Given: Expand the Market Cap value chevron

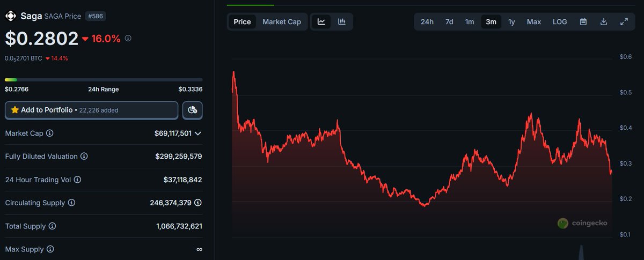Looking at the screenshot, I should coord(198,133).
